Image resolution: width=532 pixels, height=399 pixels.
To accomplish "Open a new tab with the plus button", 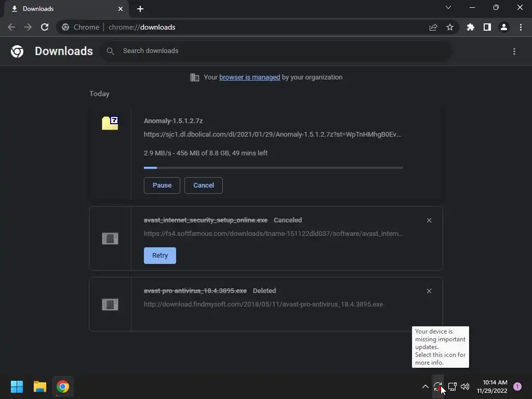I will (140, 9).
